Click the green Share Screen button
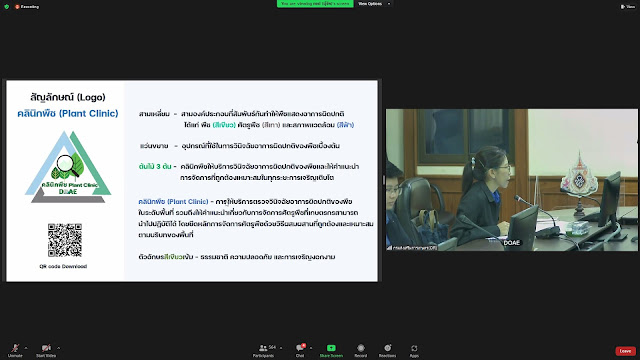Viewport: 640px width, 360px height. pyautogui.click(x=331, y=350)
